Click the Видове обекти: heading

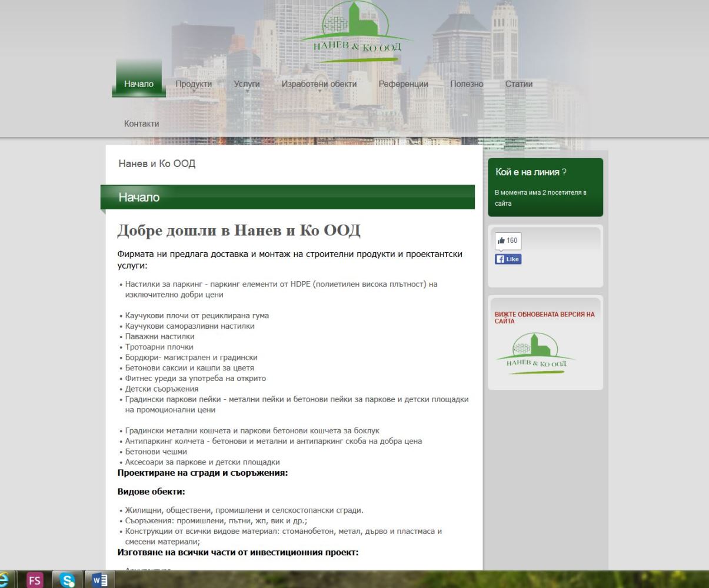click(x=151, y=492)
